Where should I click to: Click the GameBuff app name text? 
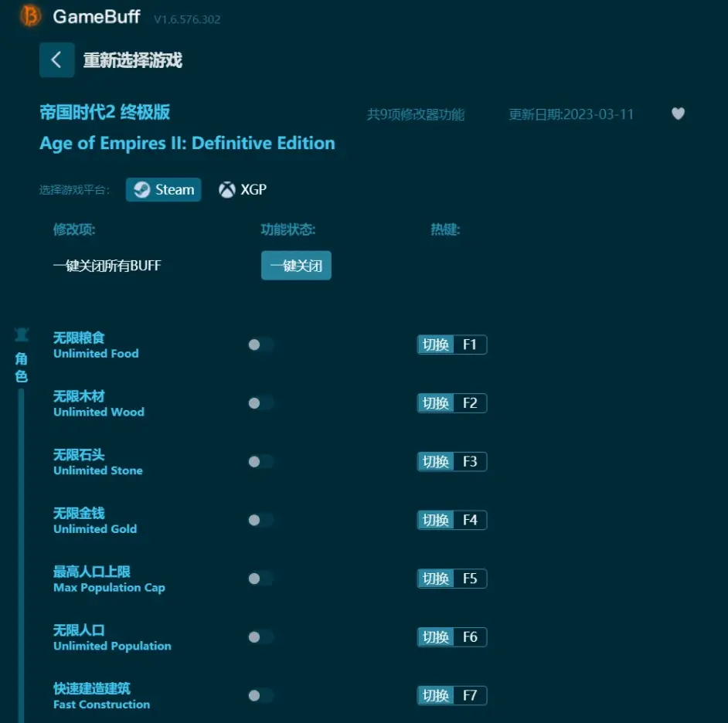click(97, 17)
